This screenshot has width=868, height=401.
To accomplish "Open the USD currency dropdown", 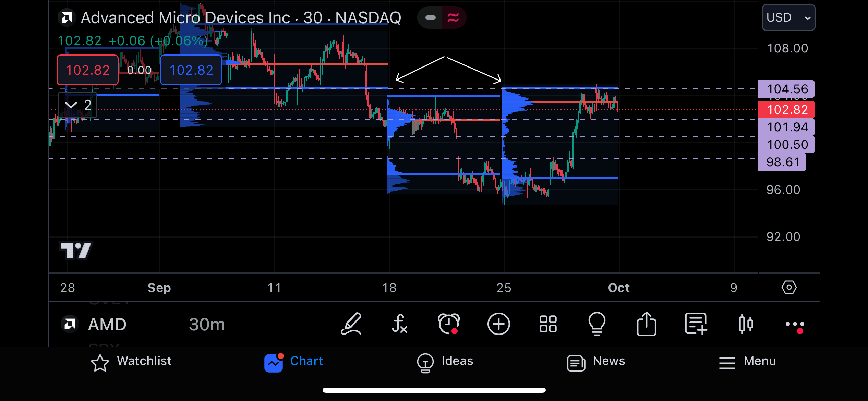I will pos(788,17).
